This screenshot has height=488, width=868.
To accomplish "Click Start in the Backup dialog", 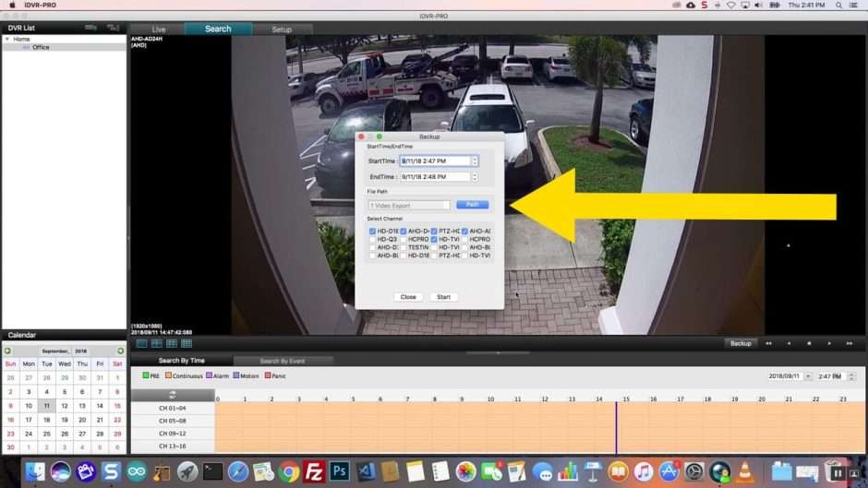I will (443, 297).
